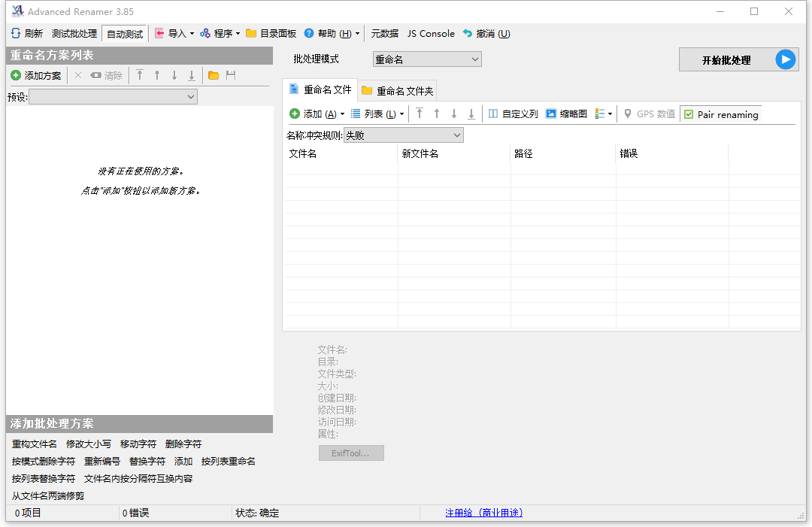Add 按列表替换字符 method
The image size is (812, 527).
coord(44,479)
